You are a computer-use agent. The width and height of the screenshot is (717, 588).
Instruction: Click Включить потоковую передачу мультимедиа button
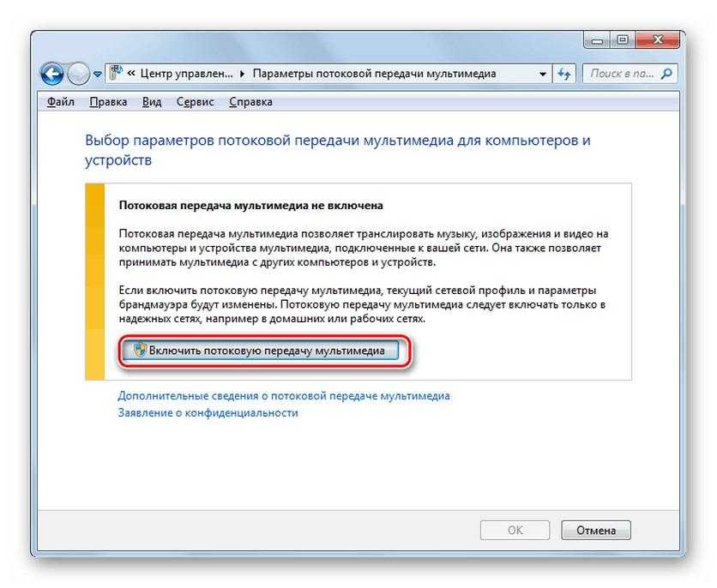click(261, 351)
